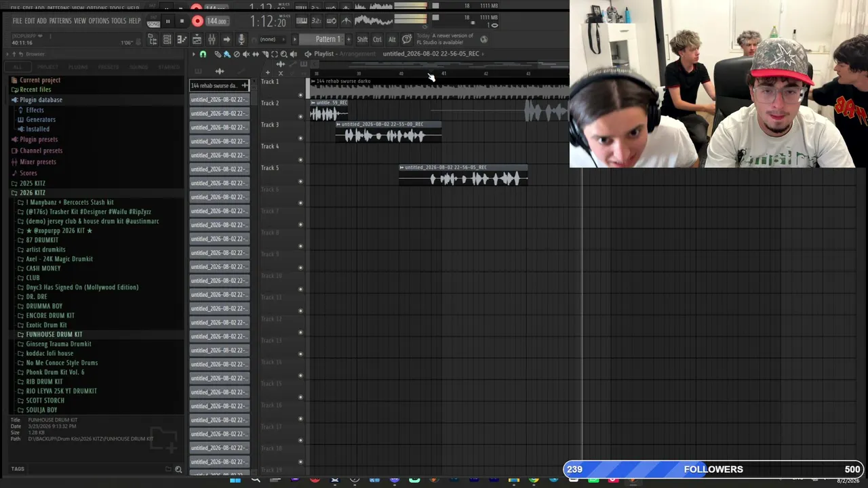Select FUNHOUSE DRUM KIT folder
Screen dimensions: 868x488
[x=54, y=335]
